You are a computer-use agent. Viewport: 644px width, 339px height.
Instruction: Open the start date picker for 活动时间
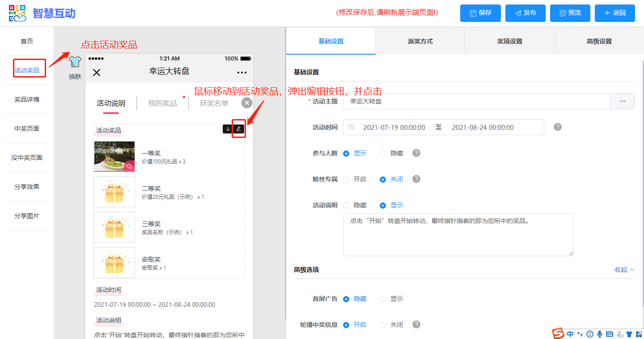coord(394,128)
